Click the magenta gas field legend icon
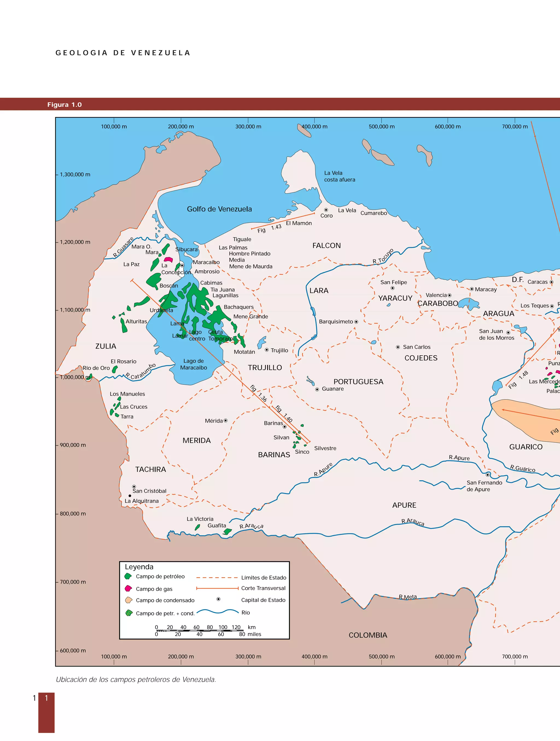Viewport: 560px width, 741px height. coord(128,589)
